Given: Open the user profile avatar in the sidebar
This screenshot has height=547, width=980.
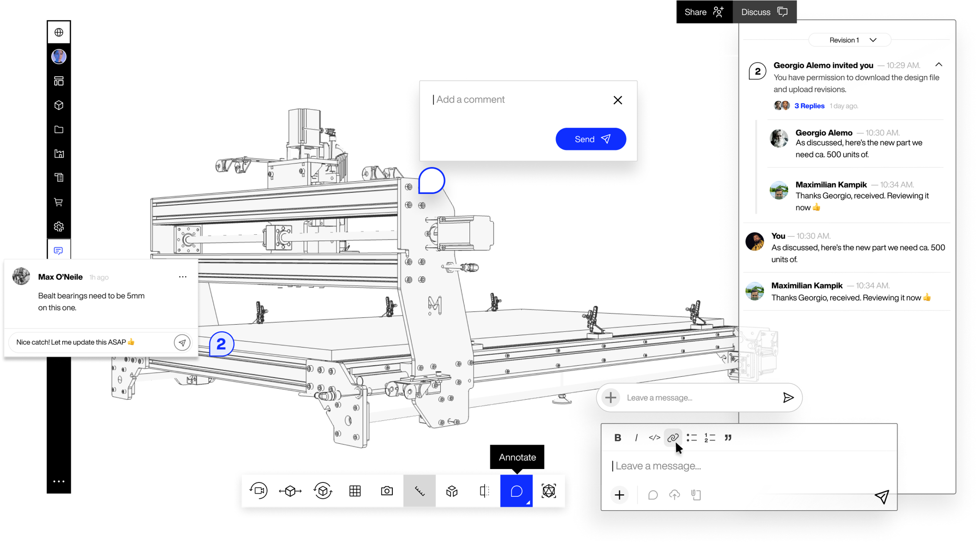Looking at the screenshot, I should click(59, 56).
